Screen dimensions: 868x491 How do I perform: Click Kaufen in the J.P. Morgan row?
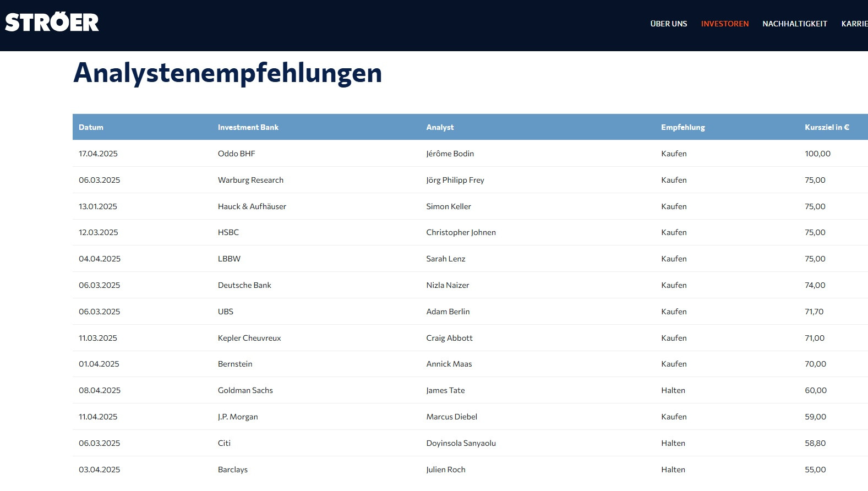(x=674, y=417)
